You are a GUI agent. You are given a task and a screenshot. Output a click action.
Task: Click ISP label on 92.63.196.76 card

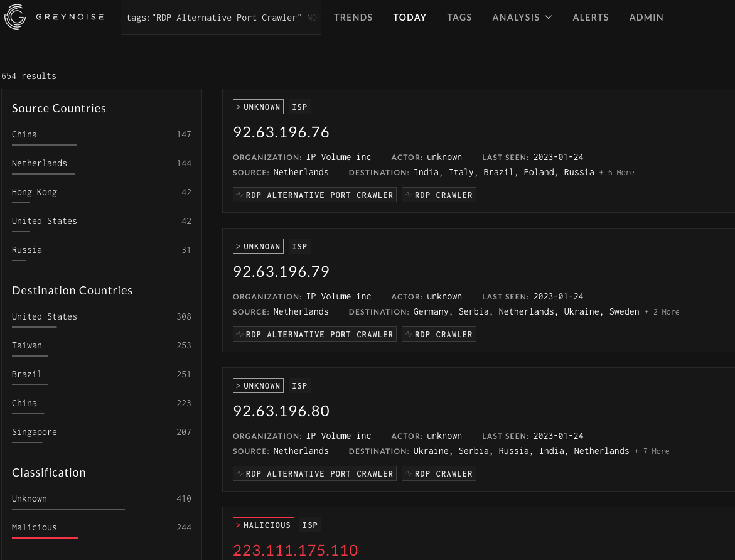(299, 107)
